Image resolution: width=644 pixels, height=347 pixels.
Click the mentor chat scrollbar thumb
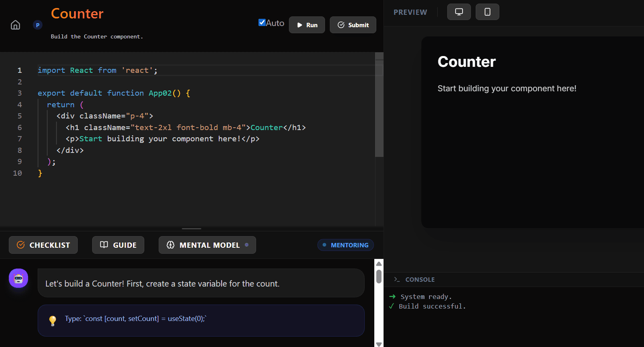pyautogui.click(x=379, y=276)
